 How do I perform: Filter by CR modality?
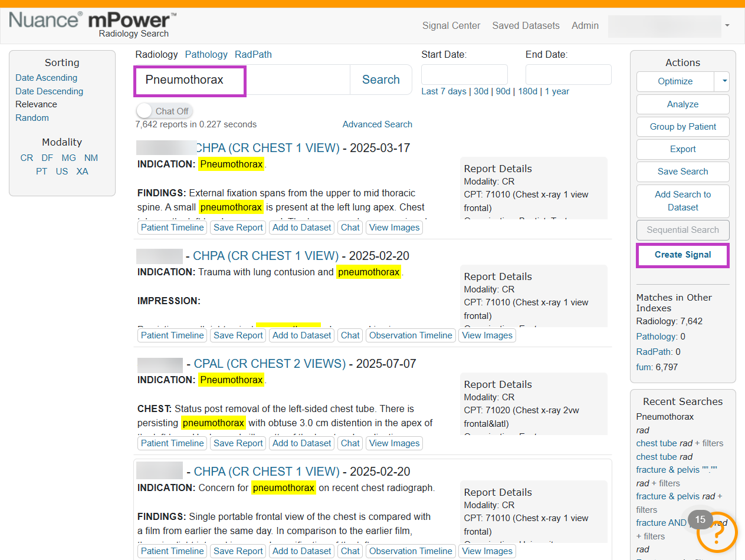[27, 158]
